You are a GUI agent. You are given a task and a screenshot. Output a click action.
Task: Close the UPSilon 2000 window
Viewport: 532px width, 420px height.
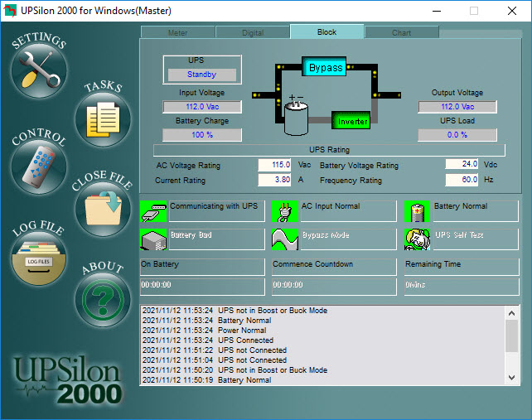(512, 11)
